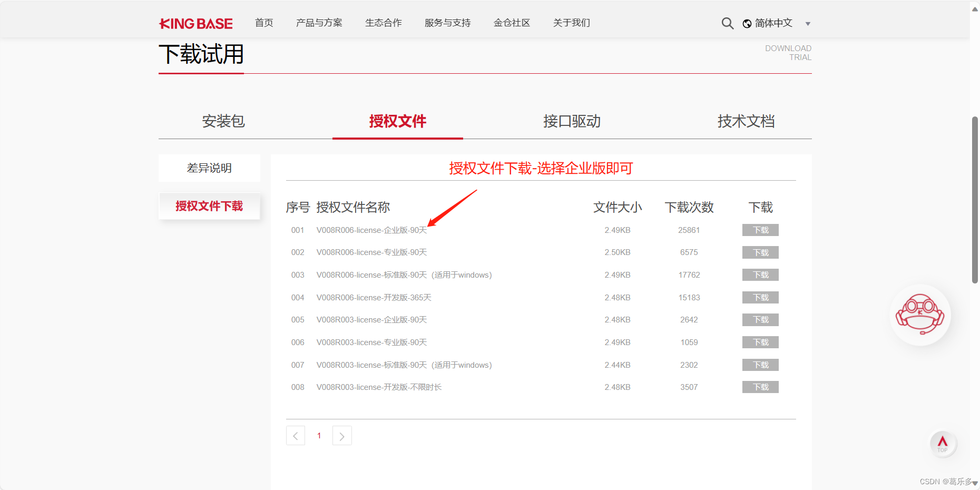Click file size 2.44KB
Screen dimensions: 980x490
tap(618, 365)
